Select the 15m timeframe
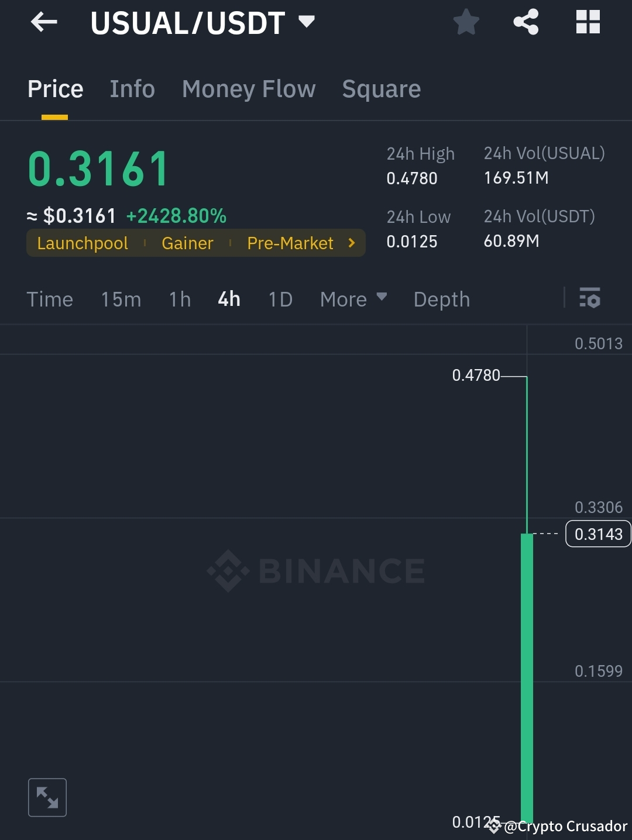Screen dimensions: 632x840 click(121, 299)
